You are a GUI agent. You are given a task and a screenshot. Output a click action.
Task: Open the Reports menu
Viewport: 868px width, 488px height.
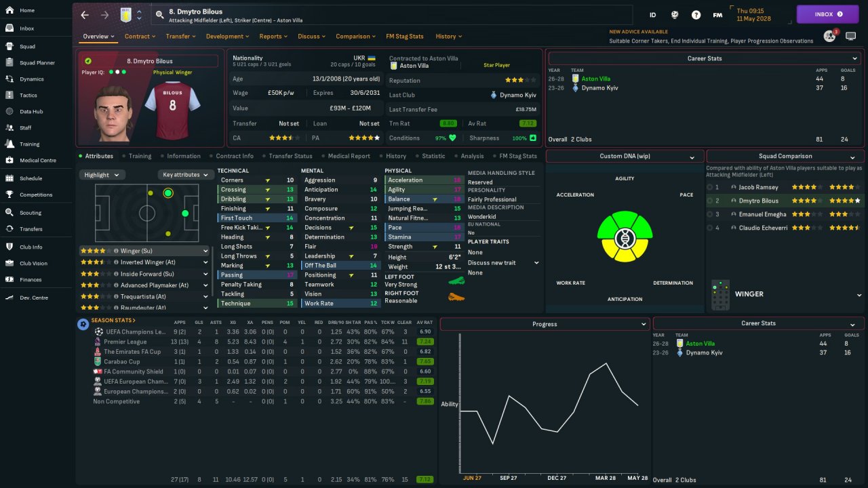point(274,37)
